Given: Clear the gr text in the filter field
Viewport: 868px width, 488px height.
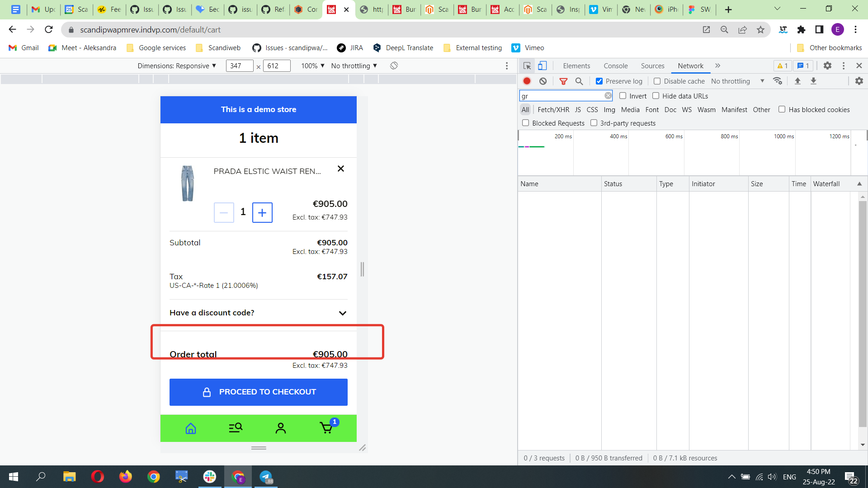Looking at the screenshot, I should [608, 95].
